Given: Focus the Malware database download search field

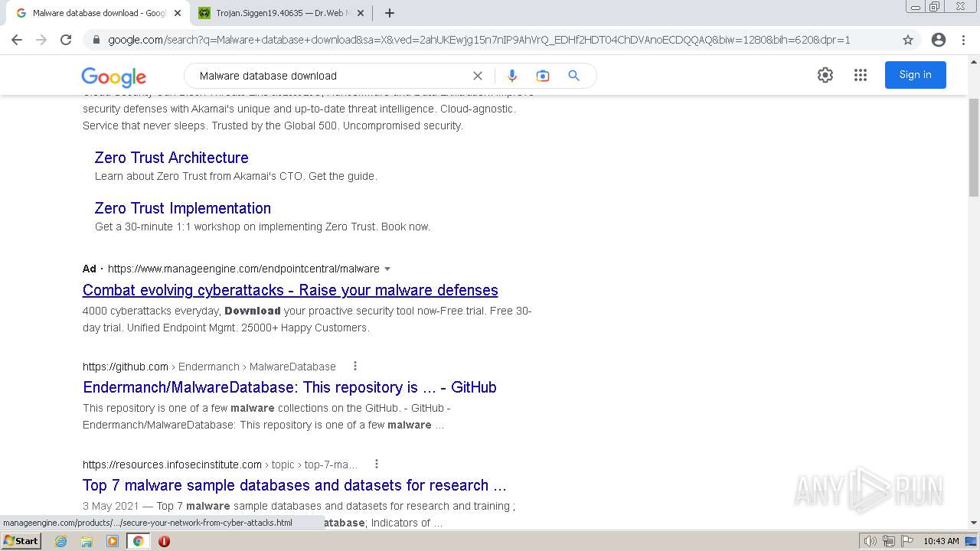Looking at the screenshot, I should (x=329, y=76).
